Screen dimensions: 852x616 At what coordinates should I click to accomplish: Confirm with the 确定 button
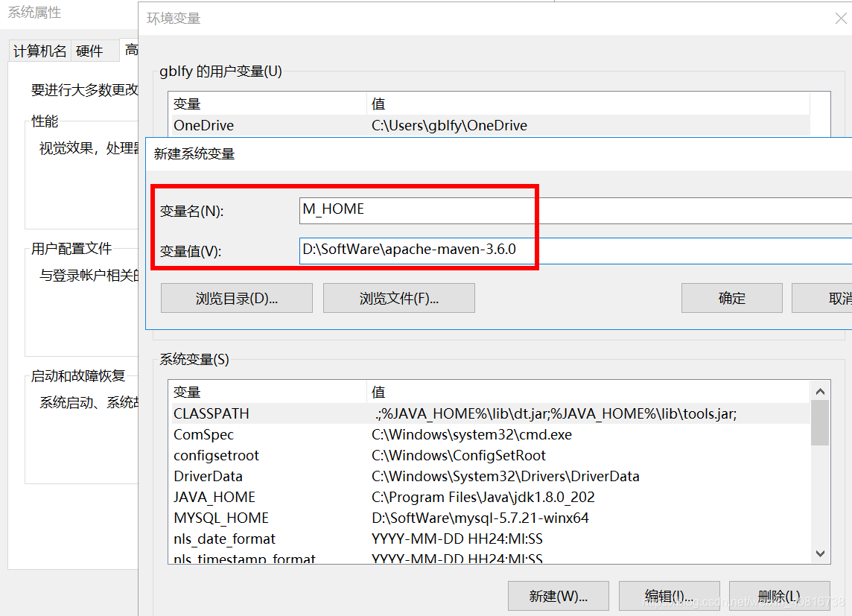pos(731,298)
